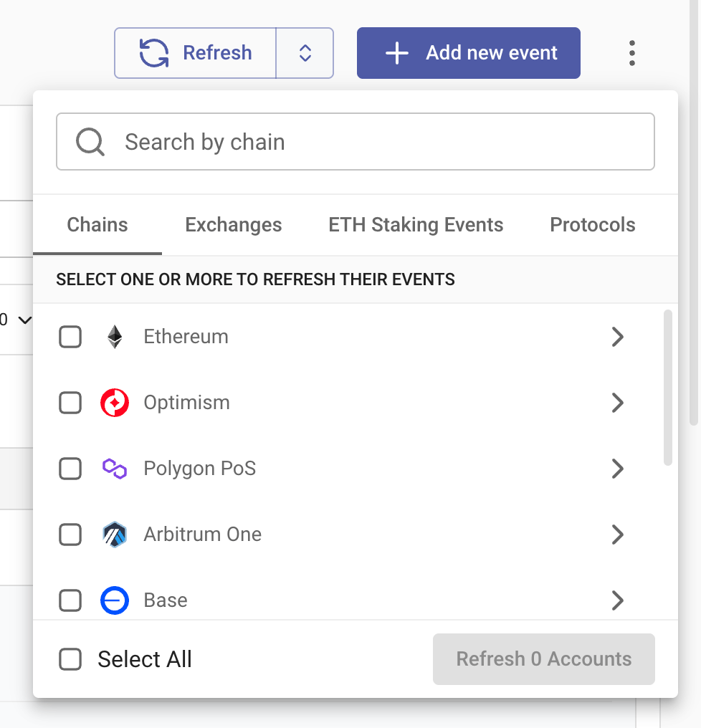Image resolution: width=701 pixels, height=728 pixels.
Task: Switch to the Exchanges tab
Action: click(x=233, y=225)
